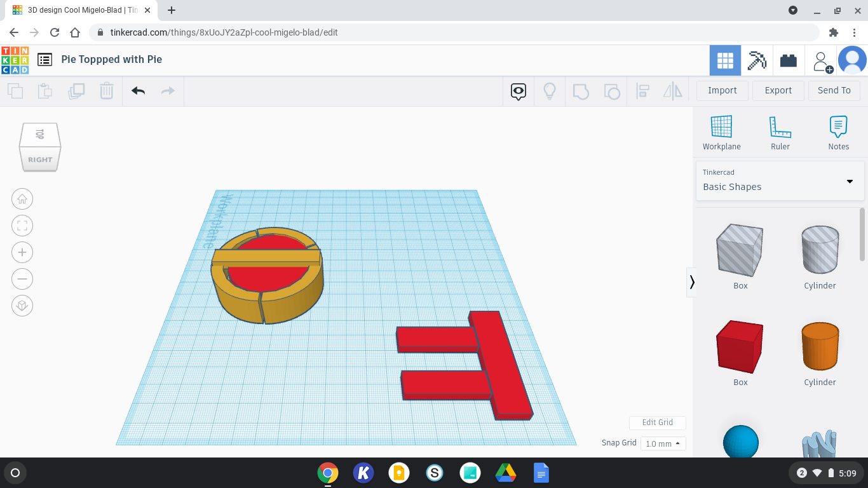The width and height of the screenshot is (868, 488).
Task: Open the Chrome OS launcher
Action: [15, 473]
